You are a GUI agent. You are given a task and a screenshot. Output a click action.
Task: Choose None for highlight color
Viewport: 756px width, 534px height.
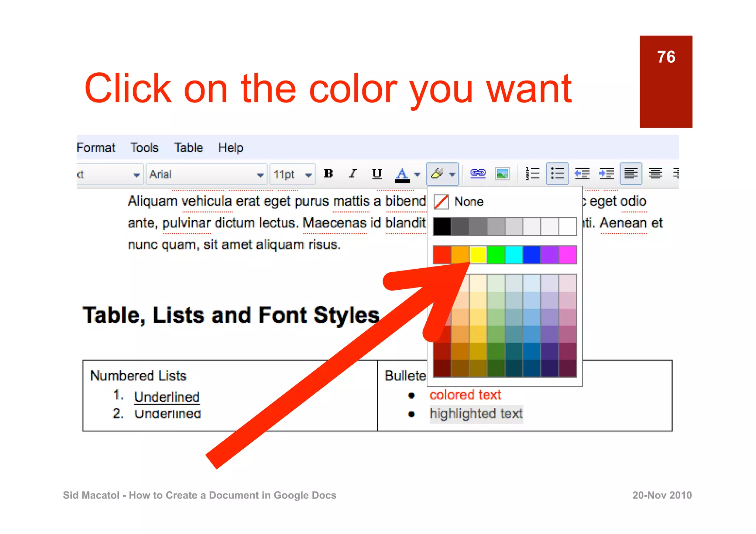458,201
